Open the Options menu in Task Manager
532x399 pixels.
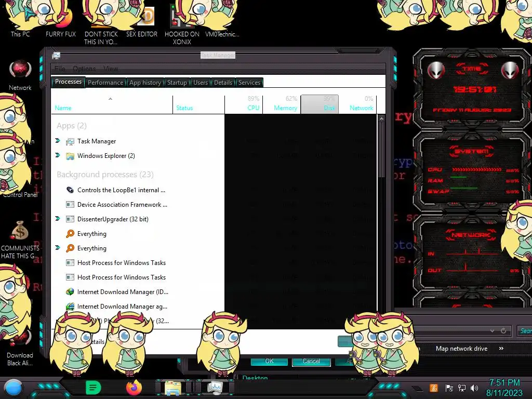pos(84,69)
